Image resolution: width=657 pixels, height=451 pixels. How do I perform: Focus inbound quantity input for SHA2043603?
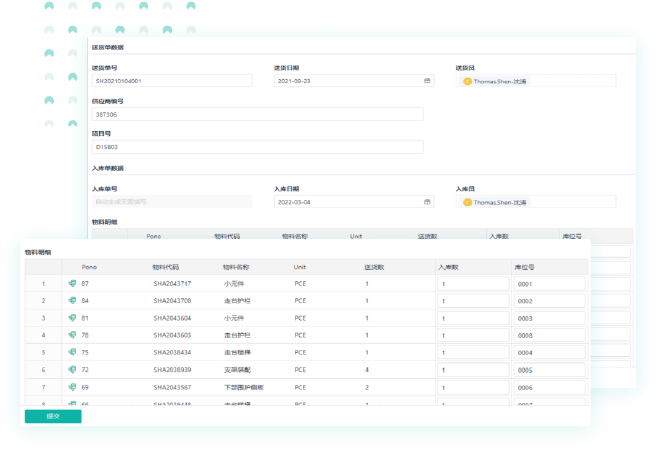click(x=473, y=335)
